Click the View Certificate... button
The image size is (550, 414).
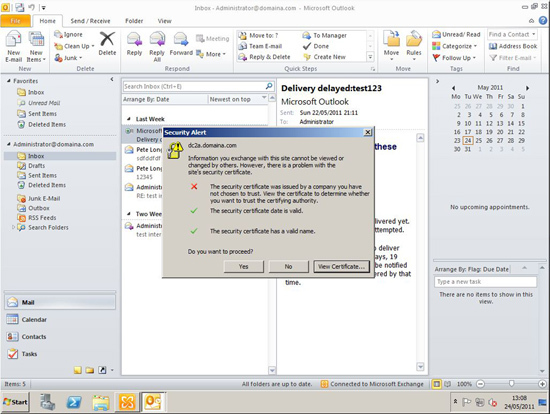(341, 267)
